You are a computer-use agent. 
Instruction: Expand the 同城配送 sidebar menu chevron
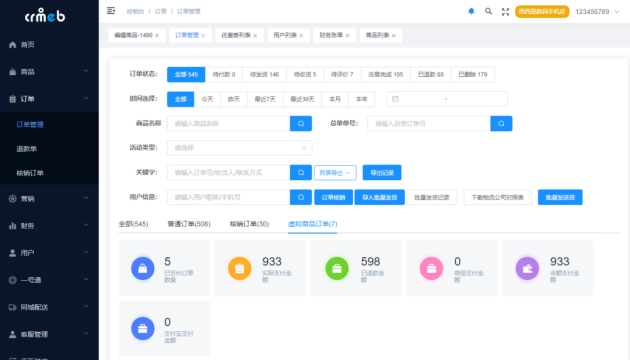tap(86, 307)
